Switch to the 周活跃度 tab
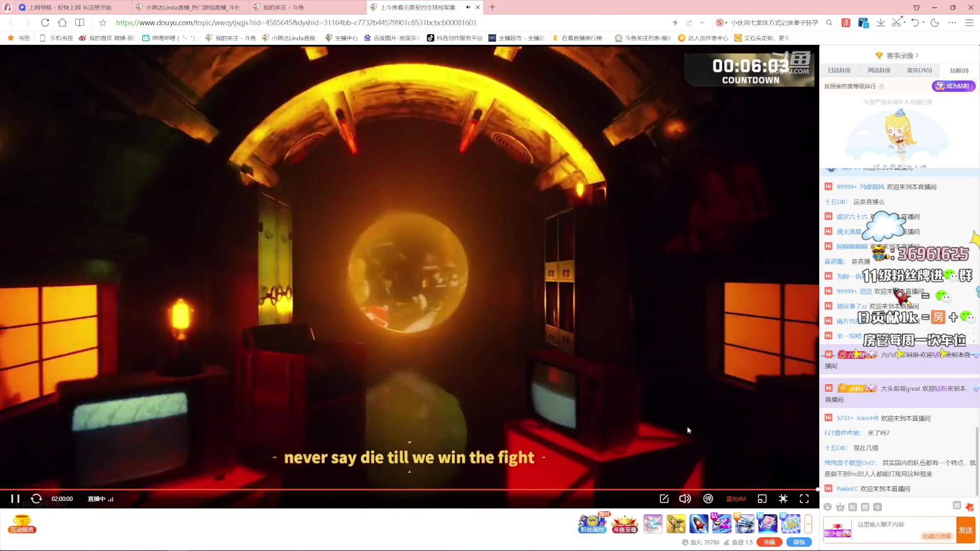This screenshot has width=980, height=551. tap(879, 70)
